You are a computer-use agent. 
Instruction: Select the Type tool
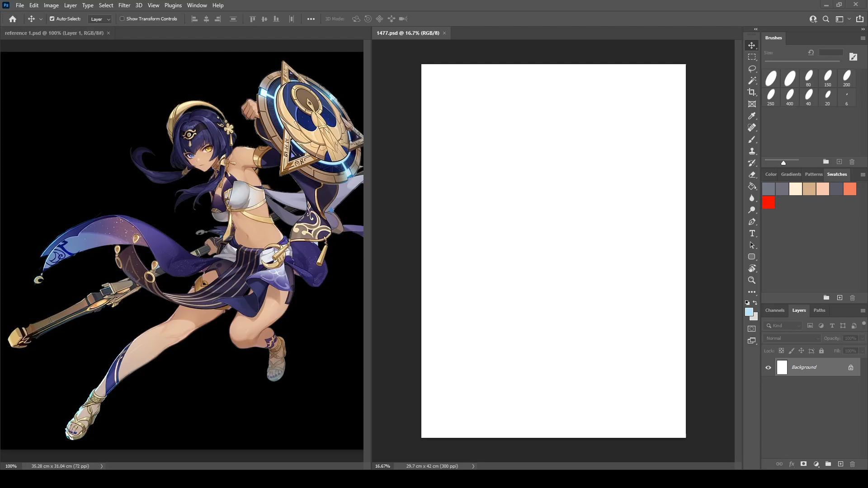click(752, 234)
